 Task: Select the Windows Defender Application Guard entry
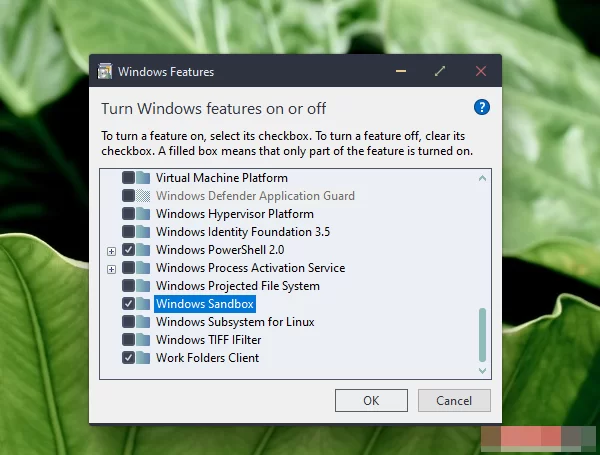coord(255,196)
